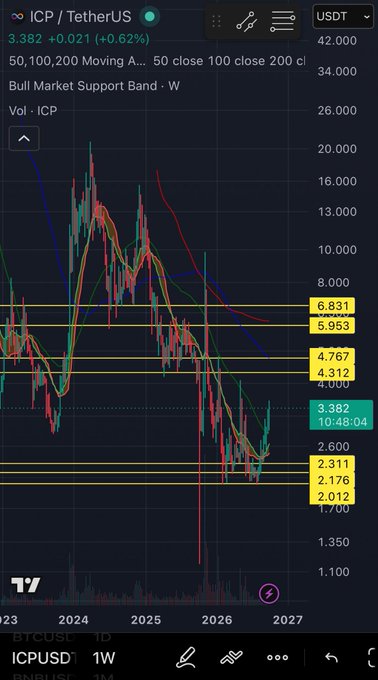Click the 2.311 horizontal line price label
The image size is (378, 680).
click(x=332, y=464)
